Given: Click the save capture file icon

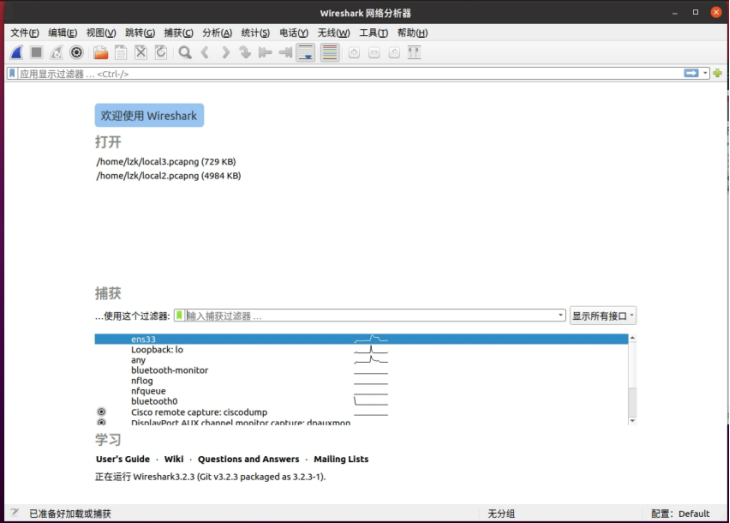Looking at the screenshot, I should tap(121, 53).
